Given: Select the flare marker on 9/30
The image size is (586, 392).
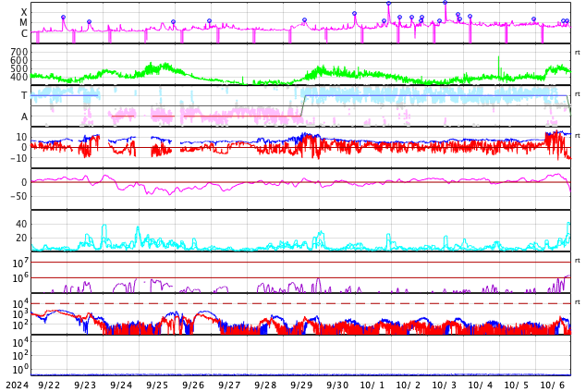Looking at the screenshot, I should [354, 14].
